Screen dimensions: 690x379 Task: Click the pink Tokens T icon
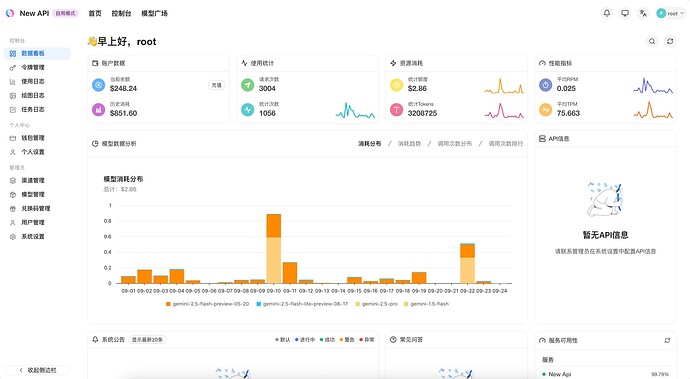click(x=396, y=109)
